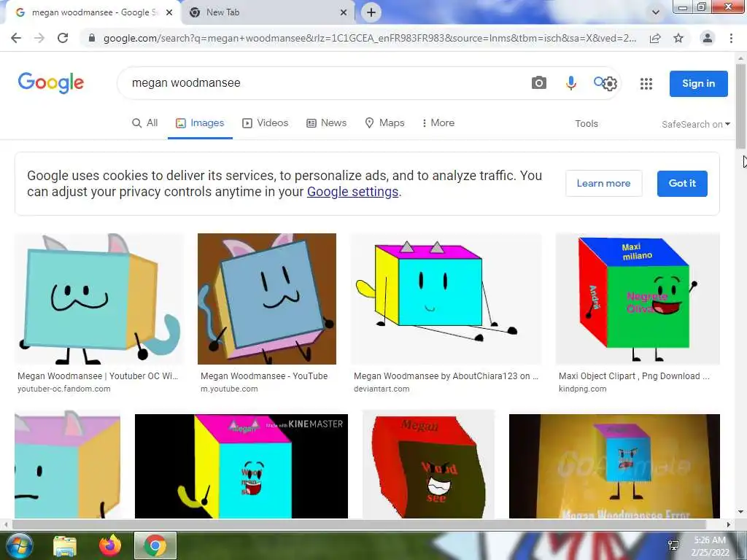
Task: Launch Firefox from the taskbar
Action: click(x=110, y=545)
